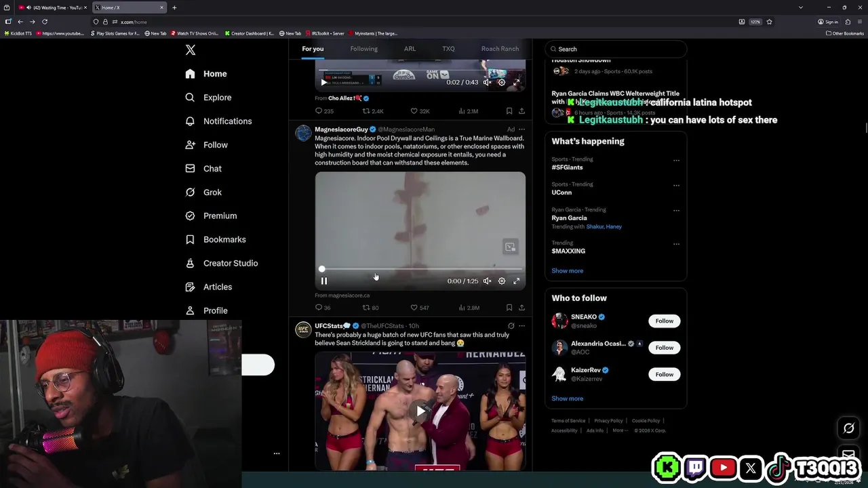Image resolution: width=868 pixels, height=488 pixels.
Task: Open Creator Studio in the sidebar
Action: click(221, 264)
